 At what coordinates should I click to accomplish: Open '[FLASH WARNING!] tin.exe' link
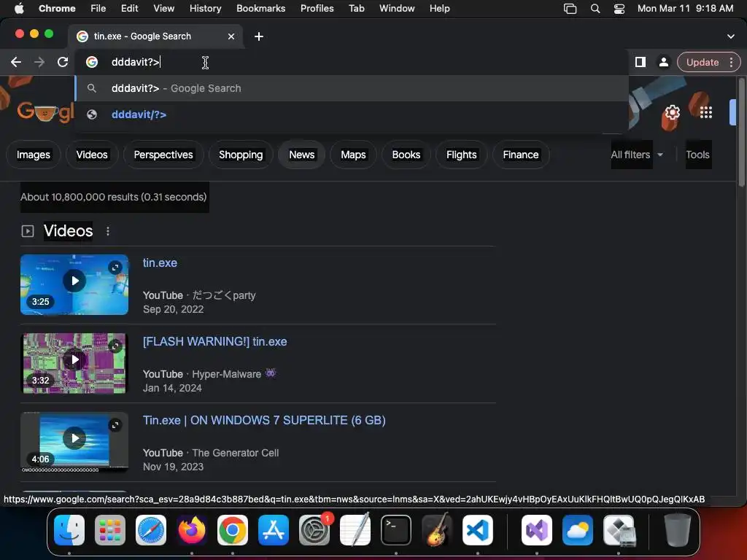(215, 341)
